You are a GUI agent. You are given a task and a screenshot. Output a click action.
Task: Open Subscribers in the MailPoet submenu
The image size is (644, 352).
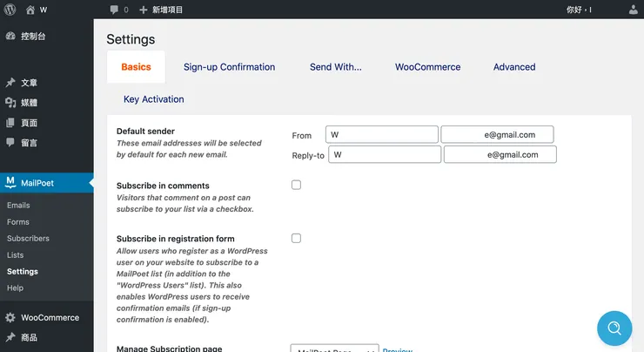tap(28, 239)
